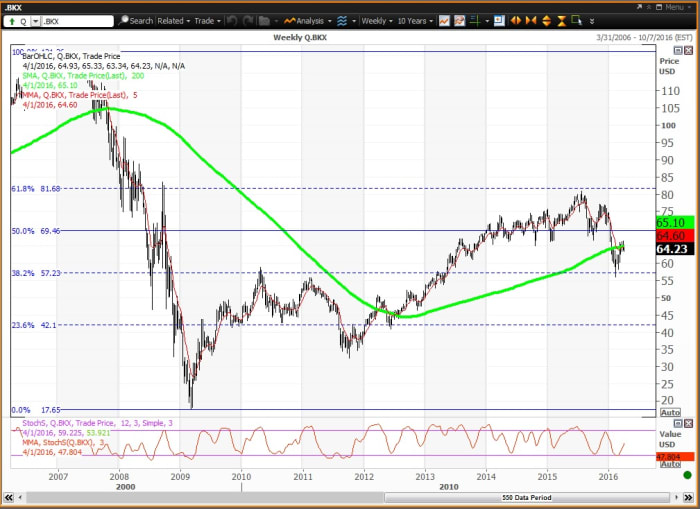Jump to chart start with double-left arrow

point(8,497)
